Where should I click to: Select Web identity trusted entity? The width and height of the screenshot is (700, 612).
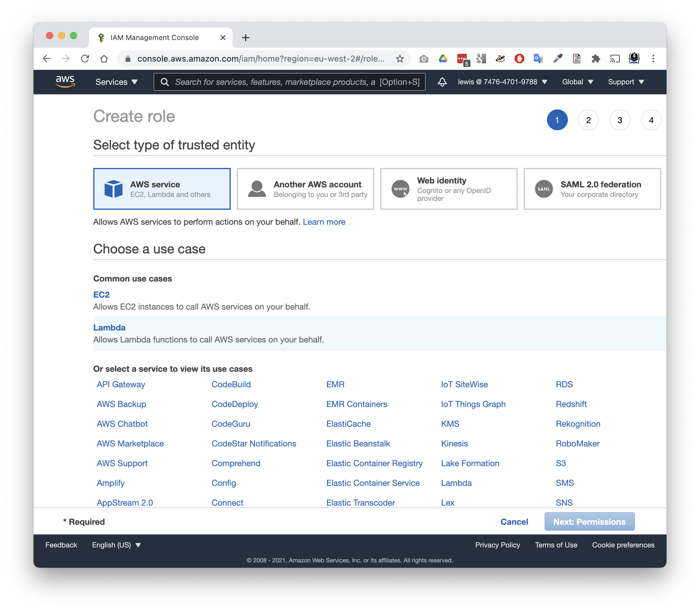pos(449,189)
